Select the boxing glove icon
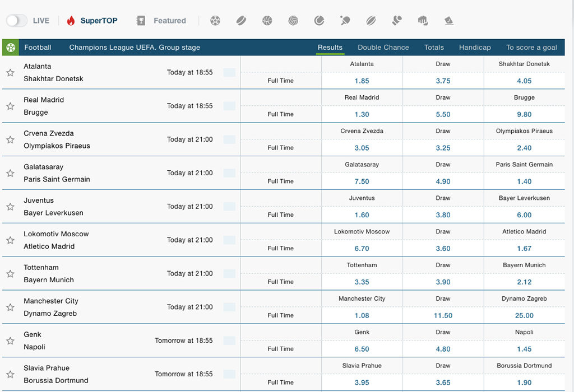Image resolution: width=574 pixels, height=392 pixels. 397,21
